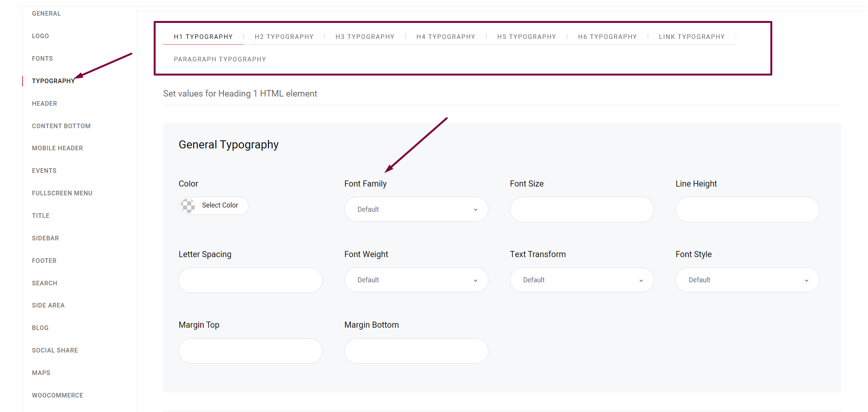Click the Text Transform label
Image resolution: width=868 pixels, height=412 pixels.
[x=538, y=254]
